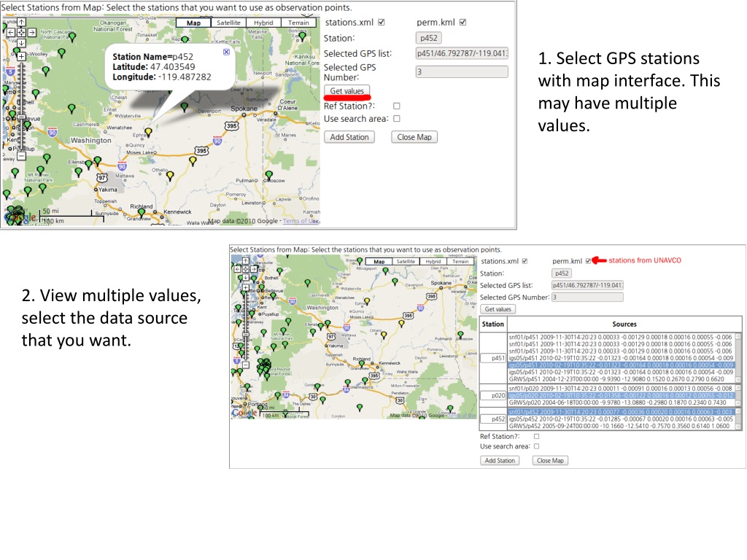This screenshot has height=560, width=747.
Task: Selected GPS Number field in step 1 panel
Action: tap(462, 72)
